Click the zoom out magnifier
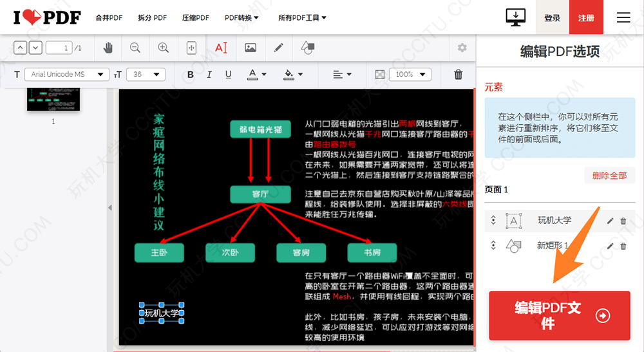The width and height of the screenshot is (644, 352). (135, 48)
